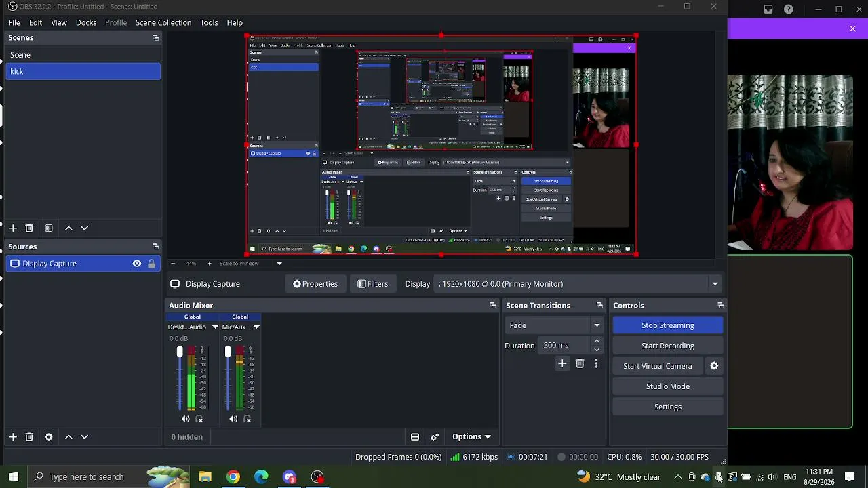Open the Windows Start menu
This screenshot has height=488, width=868.
pyautogui.click(x=14, y=476)
